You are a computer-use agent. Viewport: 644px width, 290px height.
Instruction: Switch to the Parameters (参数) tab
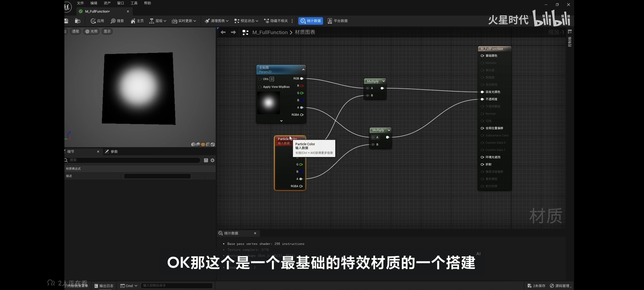[x=112, y=152]
